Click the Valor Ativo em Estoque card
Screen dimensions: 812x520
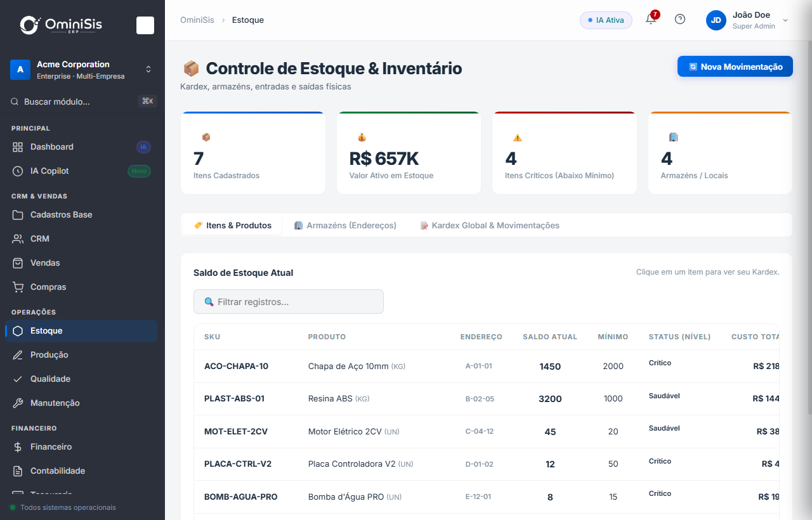[409, 153]
